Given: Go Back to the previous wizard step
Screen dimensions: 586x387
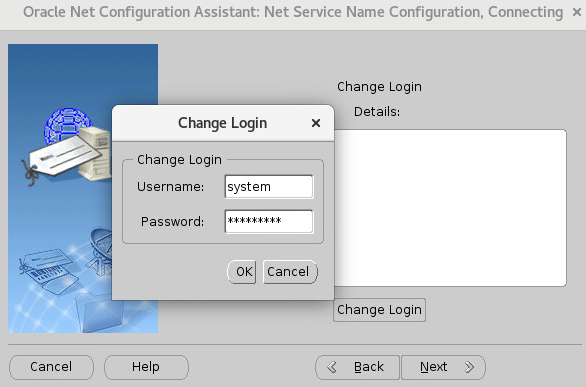Looking at the screenshot, I should click(357, 367).
